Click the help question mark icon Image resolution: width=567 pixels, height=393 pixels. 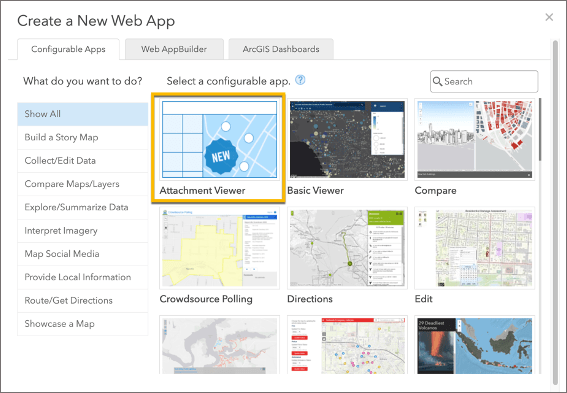(x=300, y=80)
